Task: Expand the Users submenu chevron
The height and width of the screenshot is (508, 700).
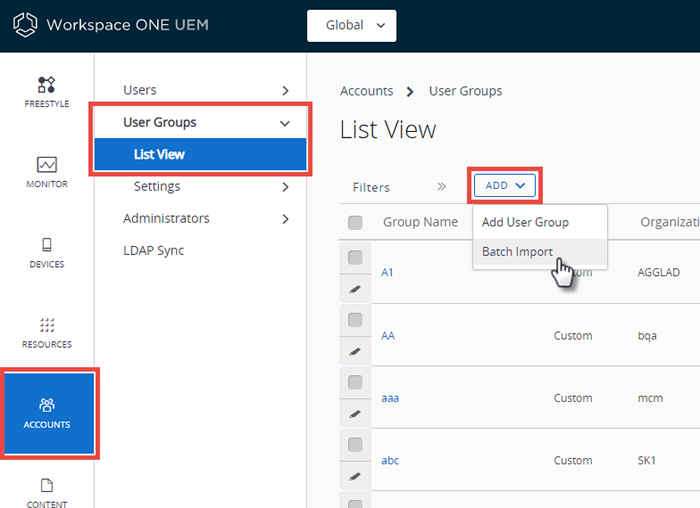Action: [x=286, y=91]
